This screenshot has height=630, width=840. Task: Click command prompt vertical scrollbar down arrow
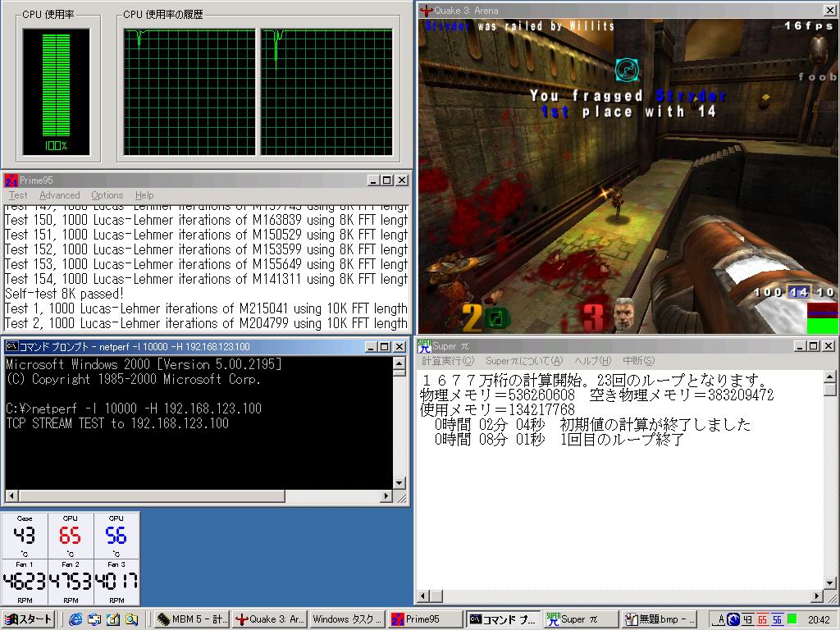[x=399, y=482]
